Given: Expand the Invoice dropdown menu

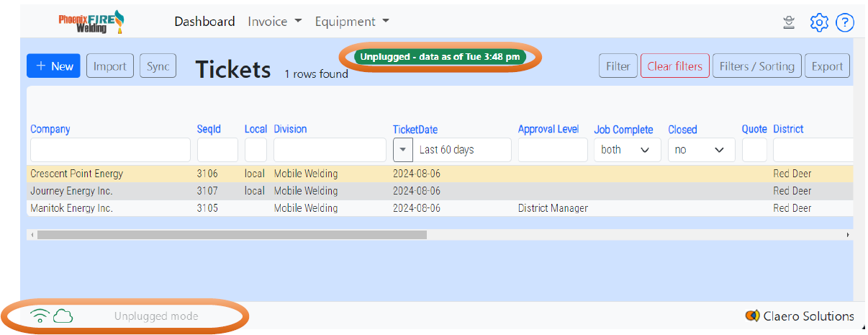Looking at the screenshot, I should (x=274, y=22).
